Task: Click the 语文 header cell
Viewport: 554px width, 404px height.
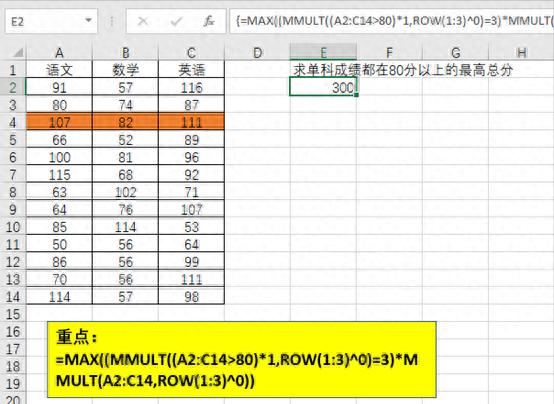Action: click(x=59, y=70)
